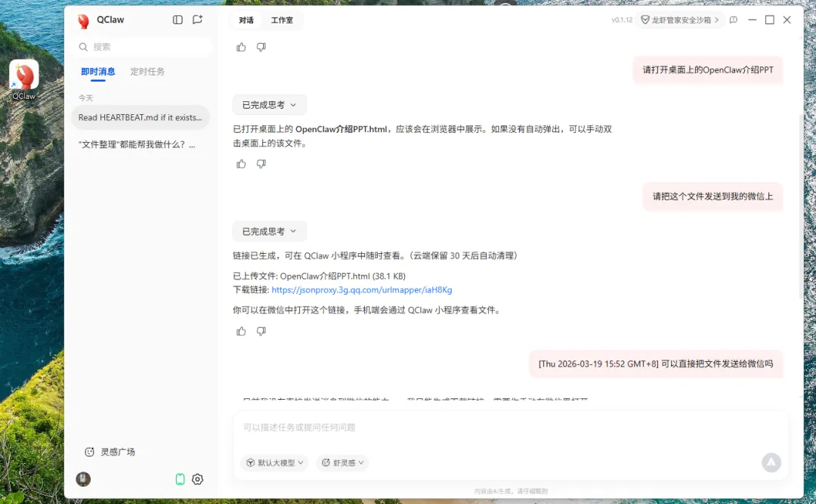Like the topmost reply with thumbs up
Screen dimensions: 816x504
241,48
